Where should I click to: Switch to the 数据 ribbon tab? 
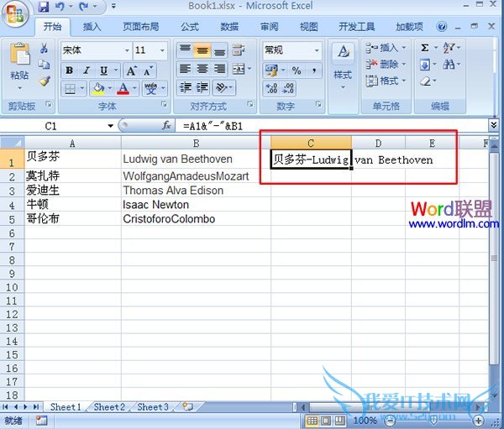pos(229,27)
